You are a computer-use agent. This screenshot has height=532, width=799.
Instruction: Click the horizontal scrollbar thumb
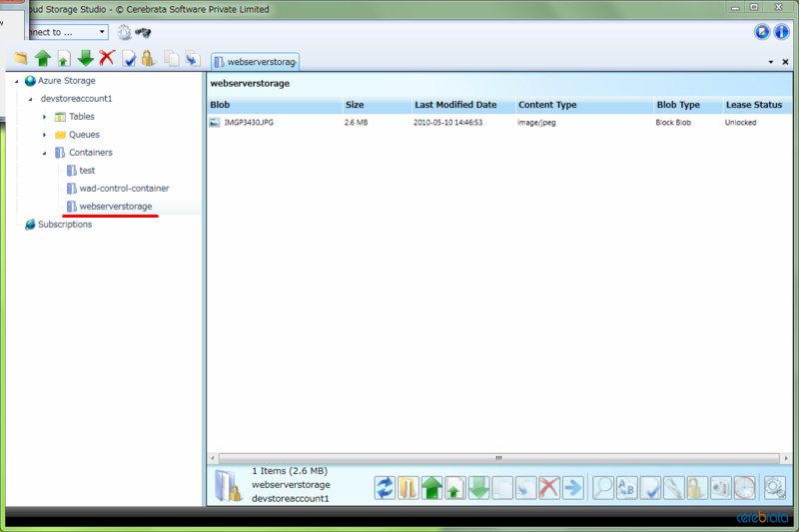tap(498, 458)
